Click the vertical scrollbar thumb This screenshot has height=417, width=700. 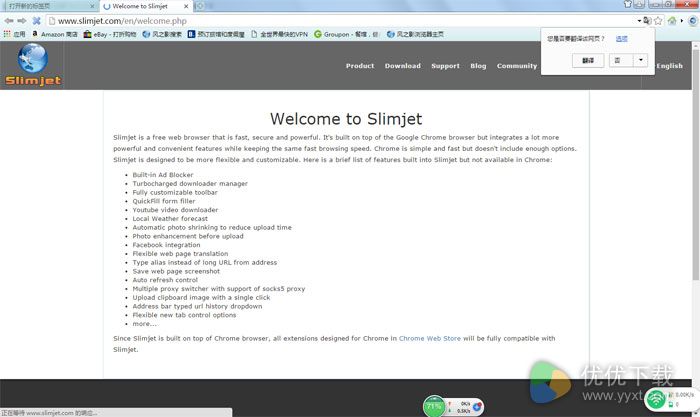click(x=696, y=165)
